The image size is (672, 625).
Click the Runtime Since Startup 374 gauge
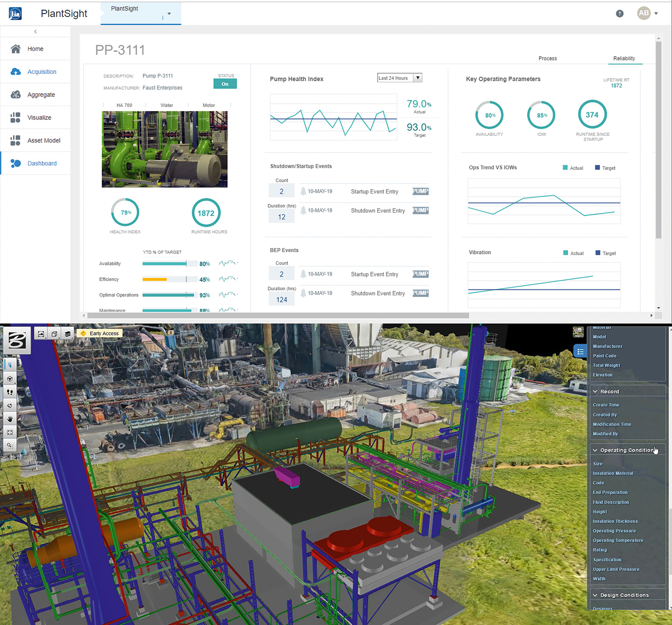[x=592, y=114]
